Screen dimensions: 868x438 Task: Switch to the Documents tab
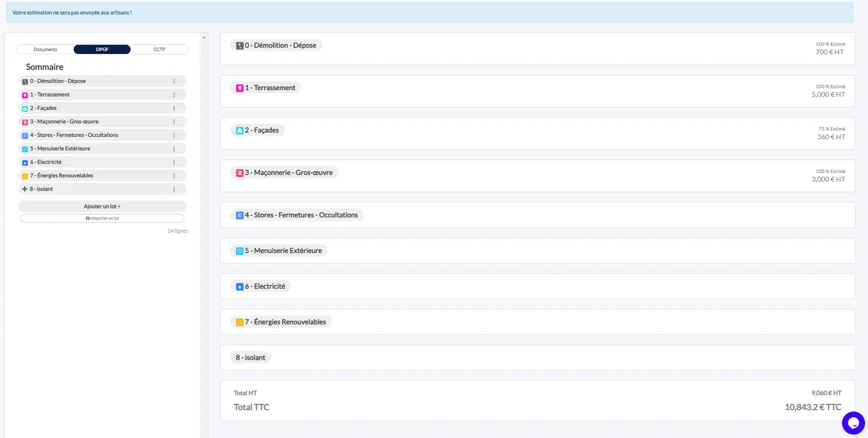(x=46, y=49)
